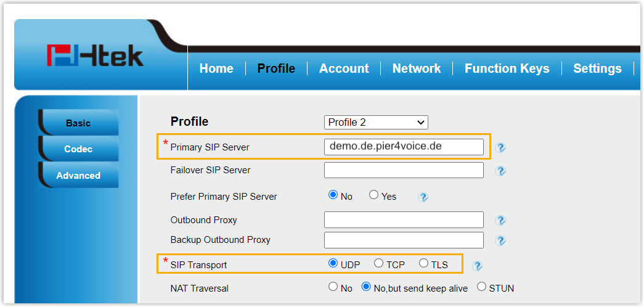Show help for Outbound Proxy field
Viewport: 644px width, 307px height.
(x=500, y=220)
